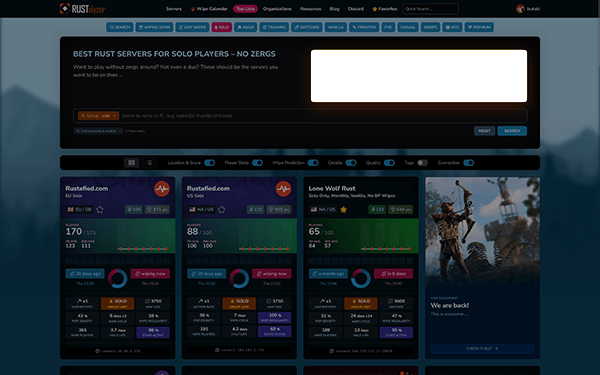Click the RUSTalyzer logo
The image size is (600, 375).
point(82,8)
